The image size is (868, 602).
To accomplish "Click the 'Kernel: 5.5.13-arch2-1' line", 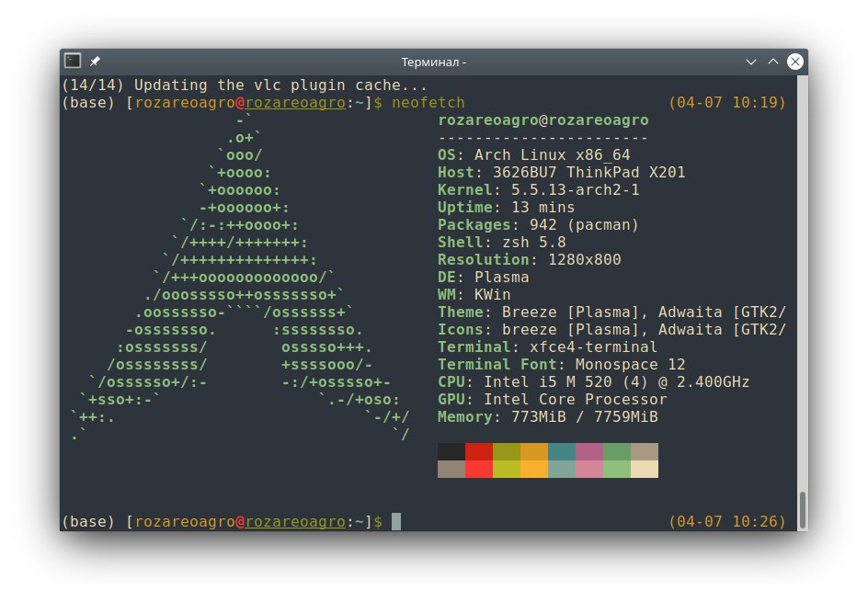I will coord(538,189).
